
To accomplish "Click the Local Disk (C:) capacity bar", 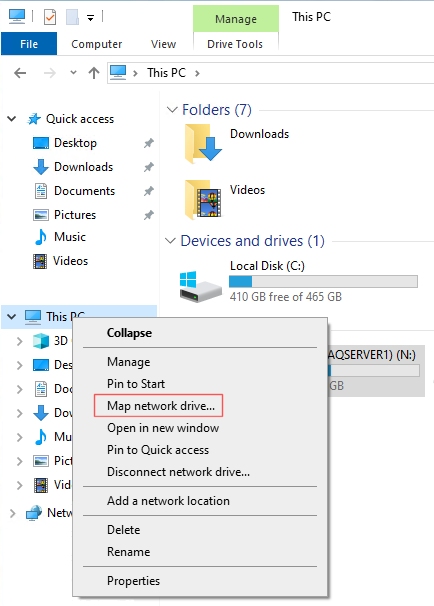I will click(323, 281).
